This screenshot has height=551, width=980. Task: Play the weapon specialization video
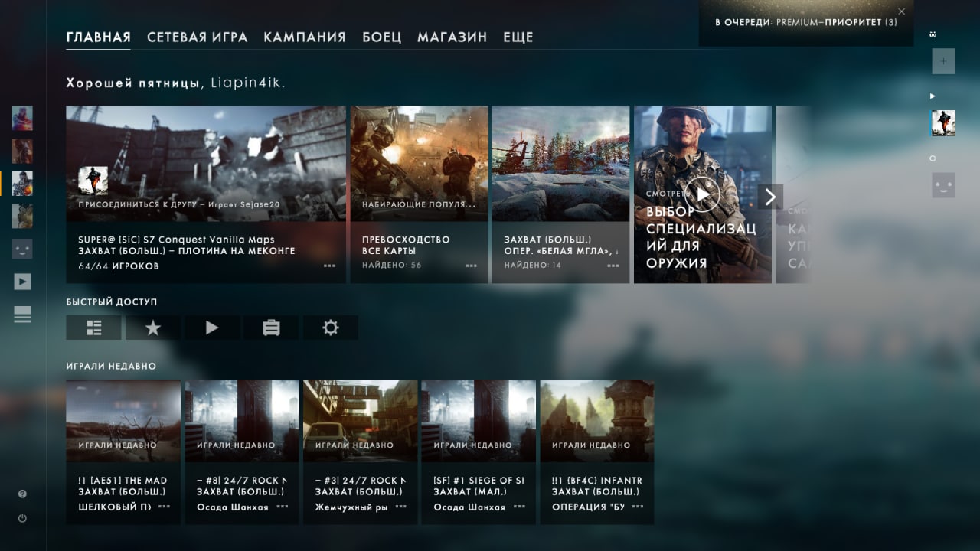pyautogui.click(x=702, y=194)
